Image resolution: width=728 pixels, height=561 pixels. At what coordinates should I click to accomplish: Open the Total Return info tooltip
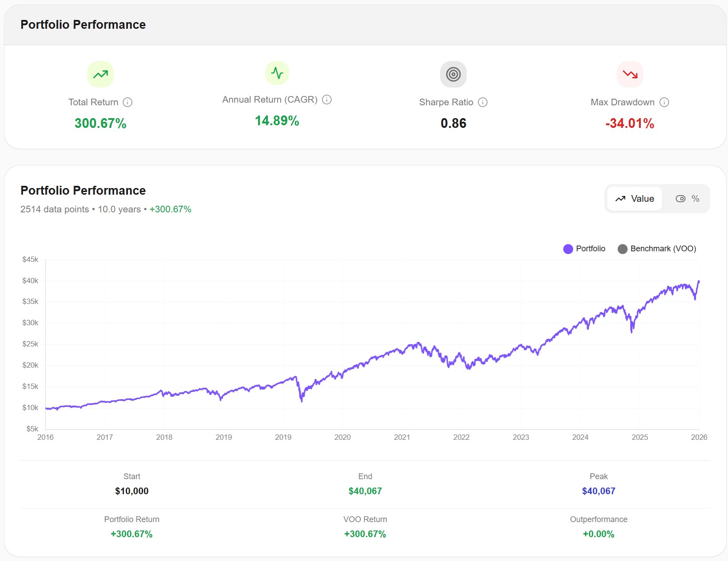pyautogui.click(x=128, y=102)
